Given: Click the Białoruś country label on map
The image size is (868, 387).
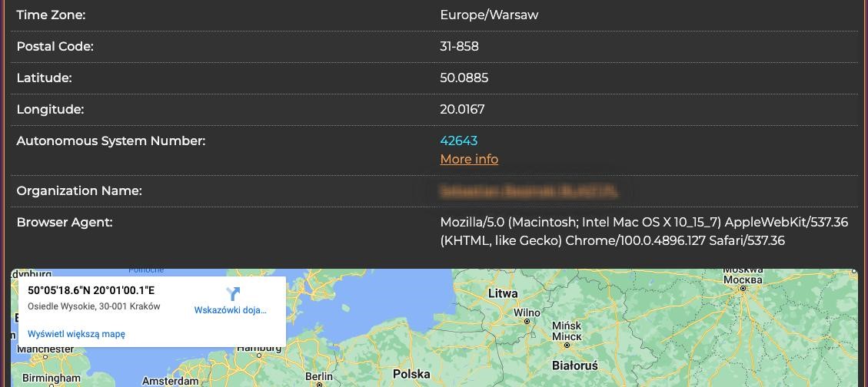Looking at the screenshot, I should point(574,365).
